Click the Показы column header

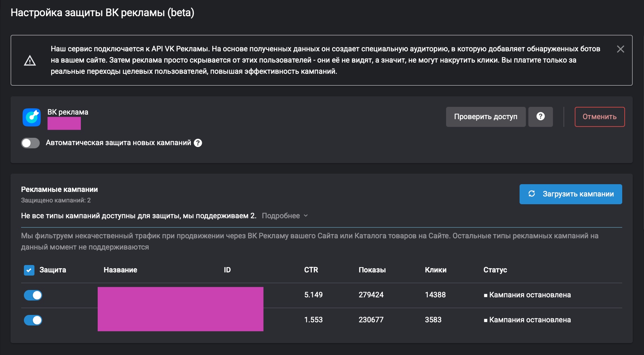coord(372,270)
